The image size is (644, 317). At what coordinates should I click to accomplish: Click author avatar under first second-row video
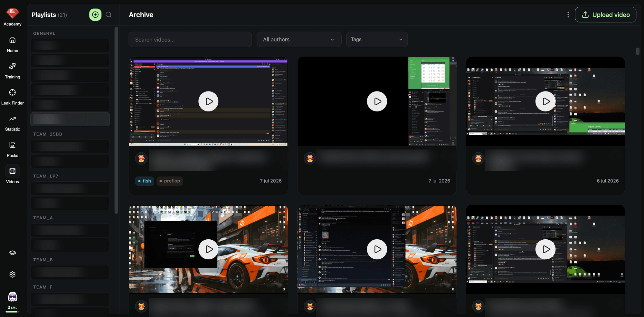[141, 306]
